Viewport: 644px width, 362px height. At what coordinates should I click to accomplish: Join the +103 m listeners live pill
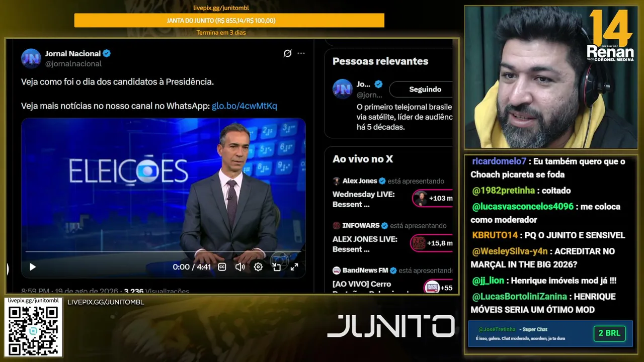click(432, 199)
